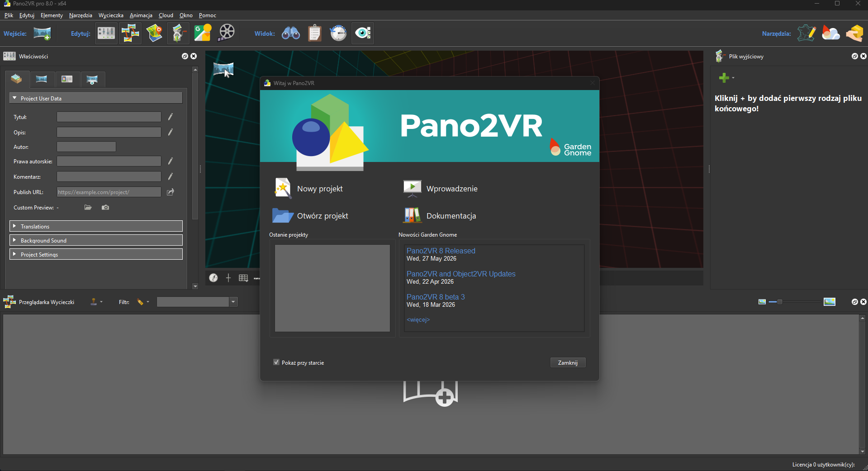Select small thumbnails icon in Tour Browser
Viewport: 868px width, 471px height.
pyautogui.click(x=762, y=302)
